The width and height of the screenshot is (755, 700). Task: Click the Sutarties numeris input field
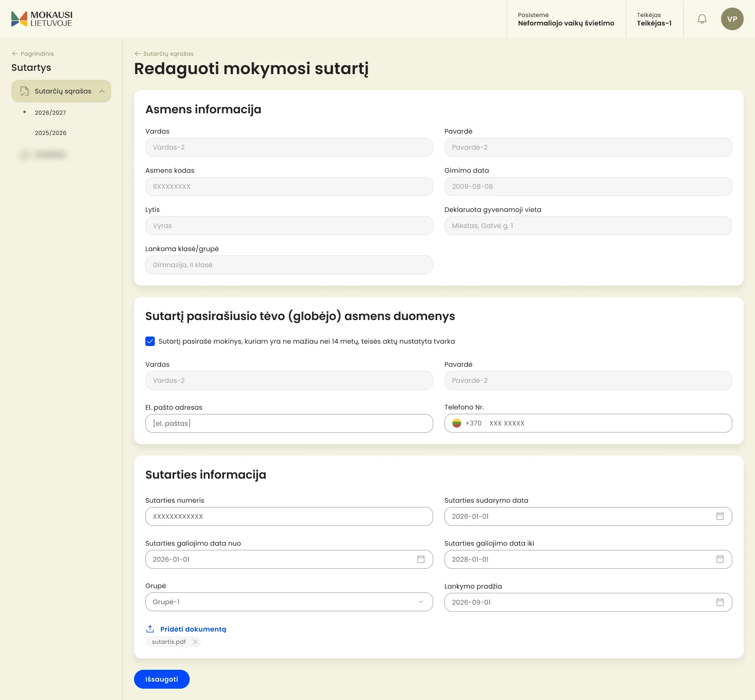pos(289,516)
